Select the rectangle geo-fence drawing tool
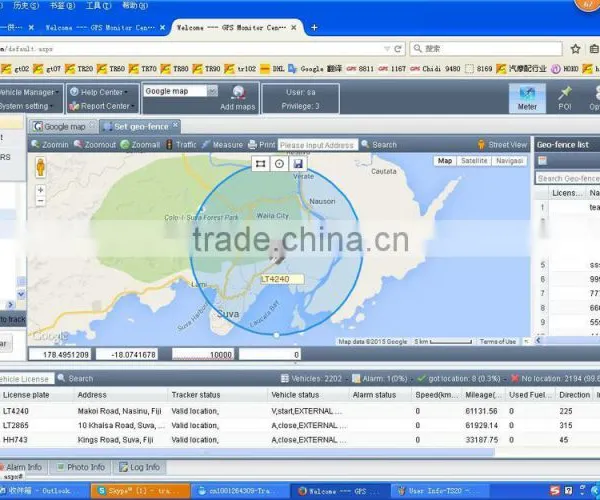The width and height of the screenshot is (600, 500). pos(261,164)
